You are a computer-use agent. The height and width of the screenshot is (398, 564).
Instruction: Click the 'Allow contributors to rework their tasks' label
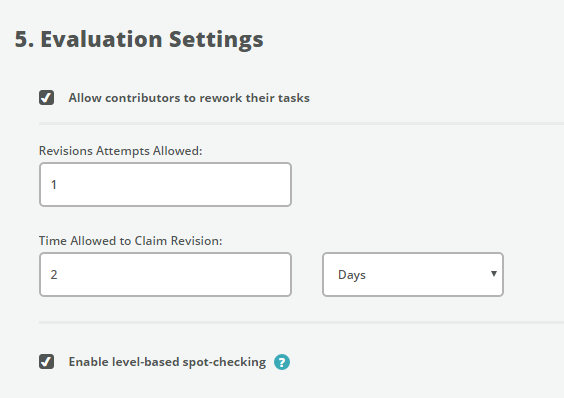(x=189, y=98)
